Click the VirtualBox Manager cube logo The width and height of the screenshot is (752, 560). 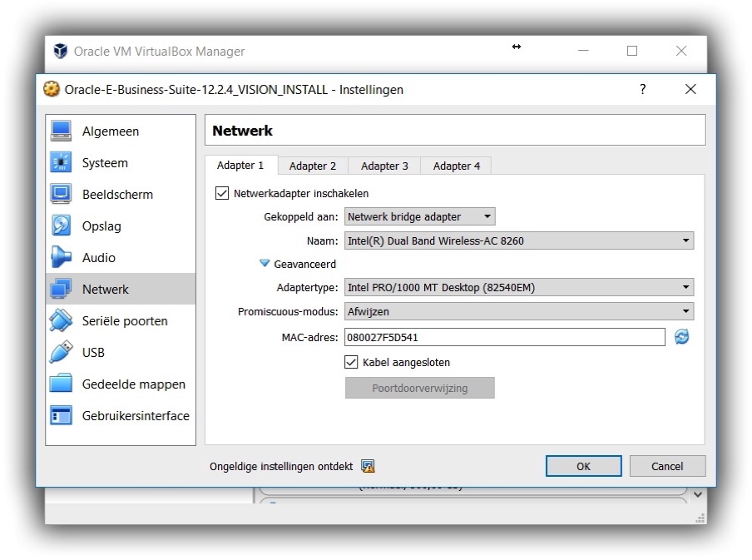click(x=61, y=51)
